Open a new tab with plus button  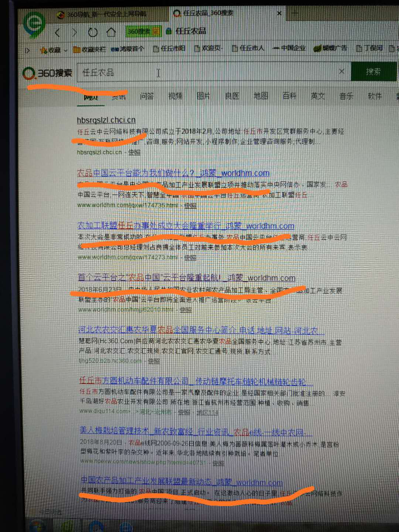point(294,14)
